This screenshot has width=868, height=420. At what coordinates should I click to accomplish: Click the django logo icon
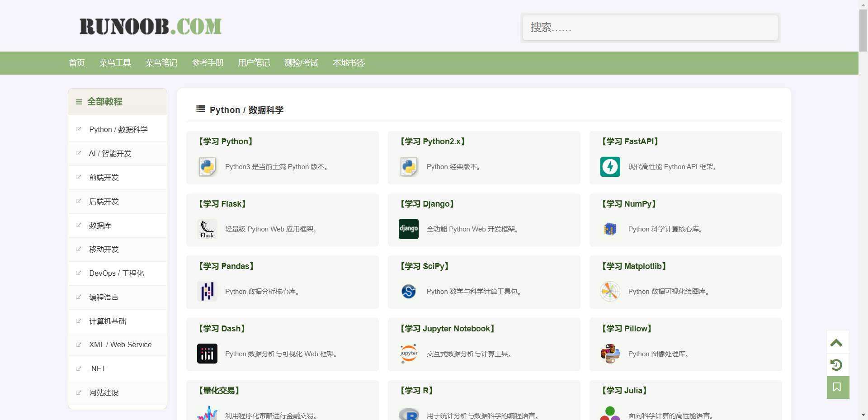pos(409,229)
